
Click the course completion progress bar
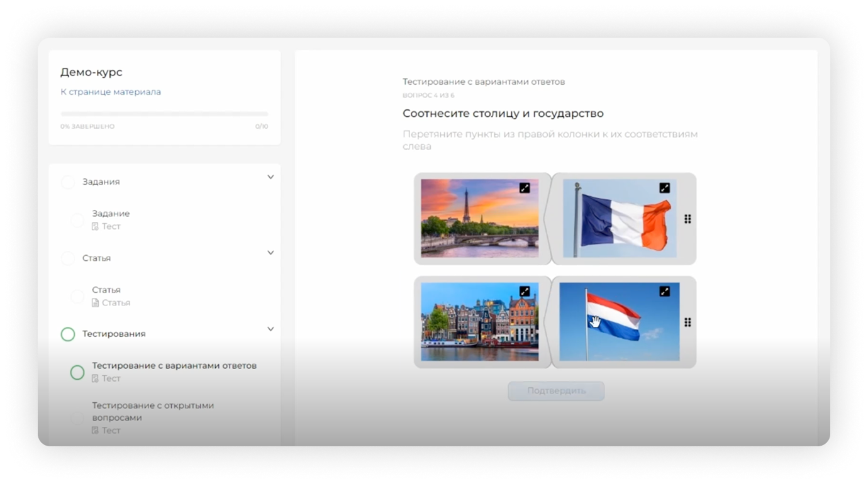click(x=164, y=114)
